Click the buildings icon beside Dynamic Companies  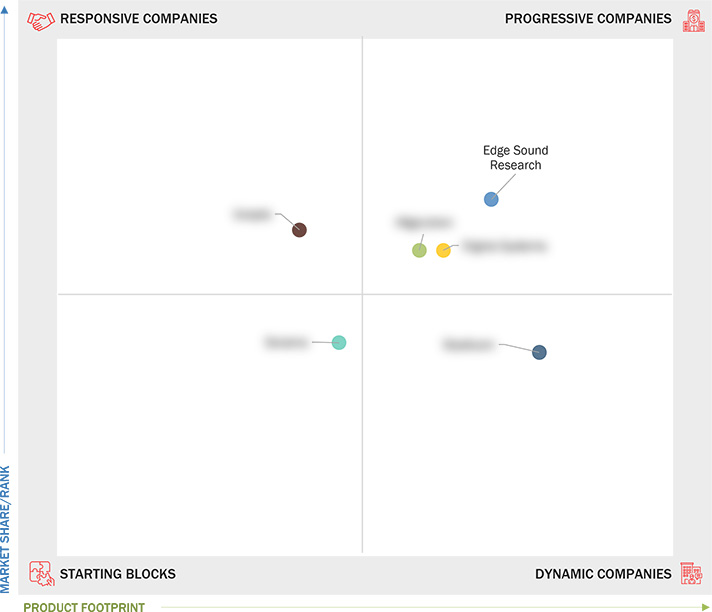click(691, 573)
